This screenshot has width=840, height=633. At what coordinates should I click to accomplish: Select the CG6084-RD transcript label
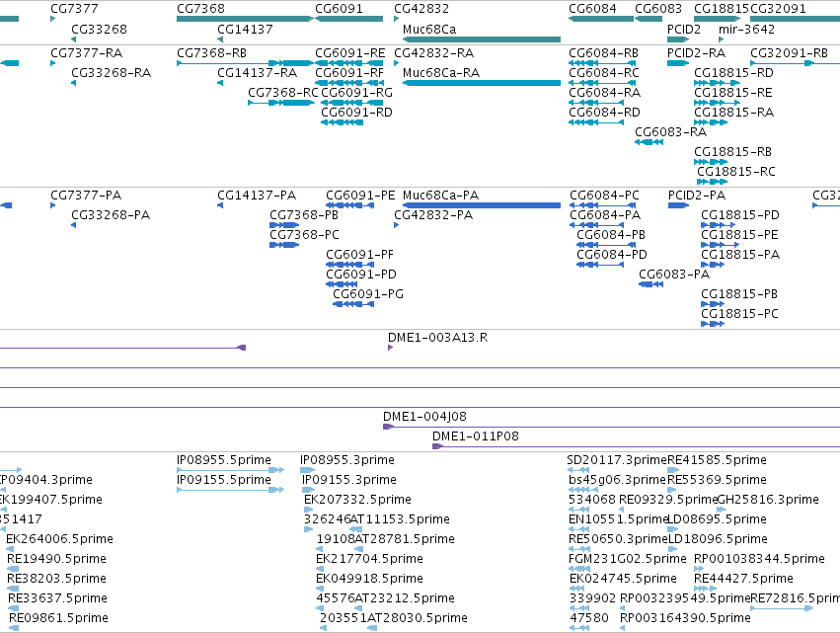pyautogui.click(x=604, y=113)
